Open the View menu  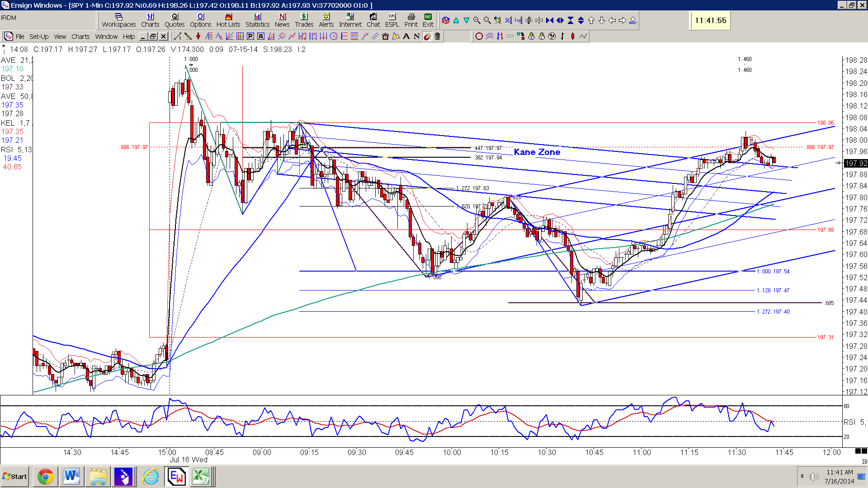pos(60,37)
